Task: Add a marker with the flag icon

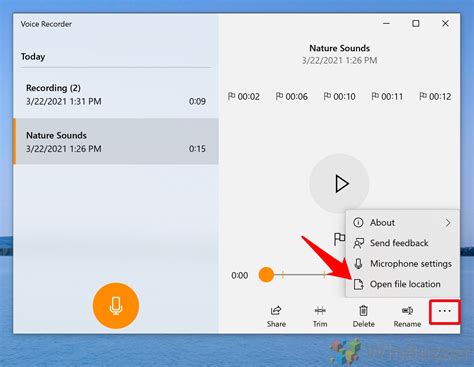Action: [339, 239]
